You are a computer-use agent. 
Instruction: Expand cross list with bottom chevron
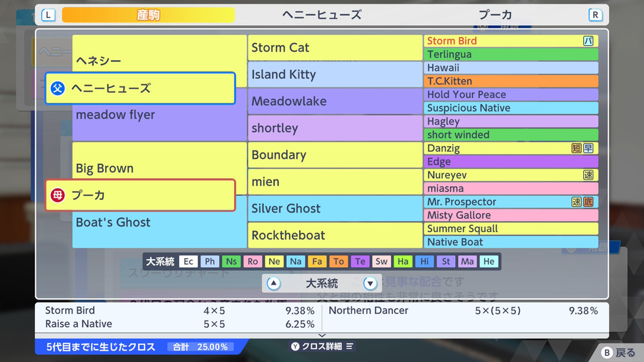pyautogui.click(x=322, y=336)
